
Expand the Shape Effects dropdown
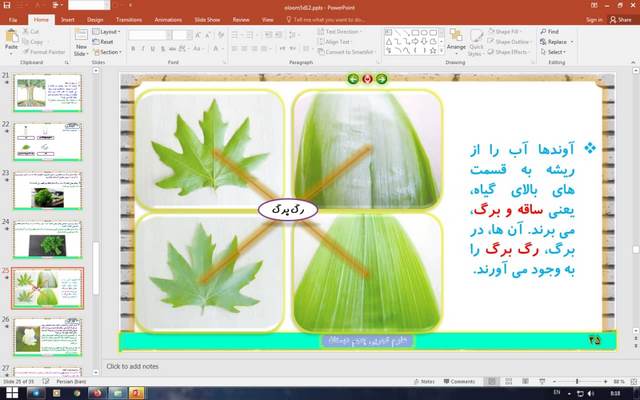508,52
